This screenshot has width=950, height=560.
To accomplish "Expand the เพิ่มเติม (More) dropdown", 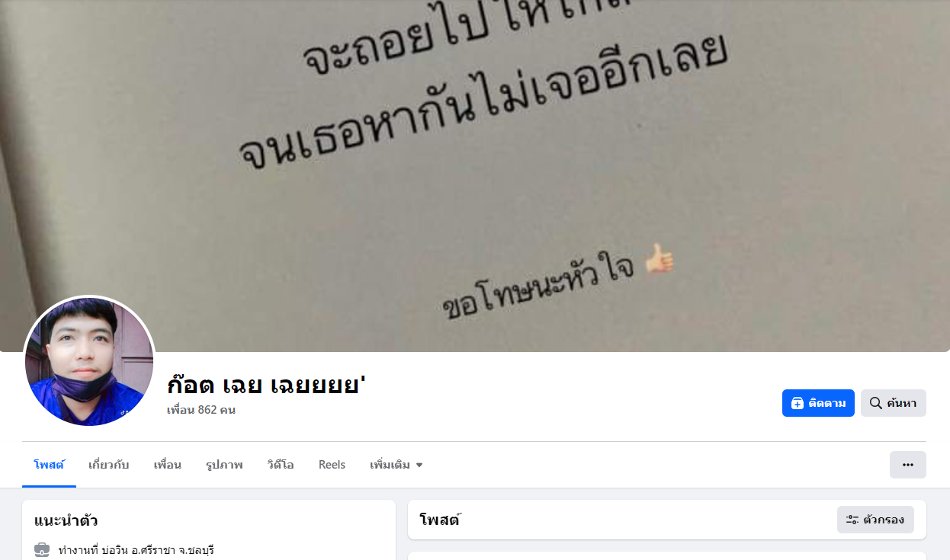I will (x=396, y=465).
